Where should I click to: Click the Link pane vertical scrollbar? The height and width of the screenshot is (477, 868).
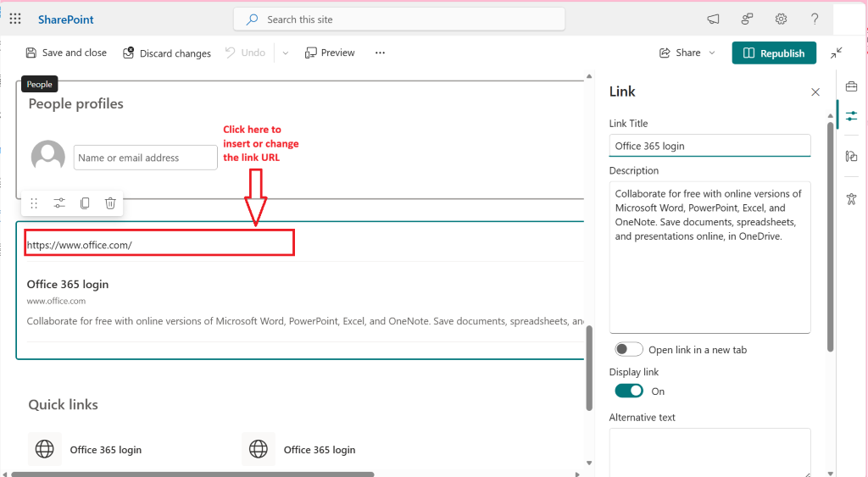[x=830, y=237]
